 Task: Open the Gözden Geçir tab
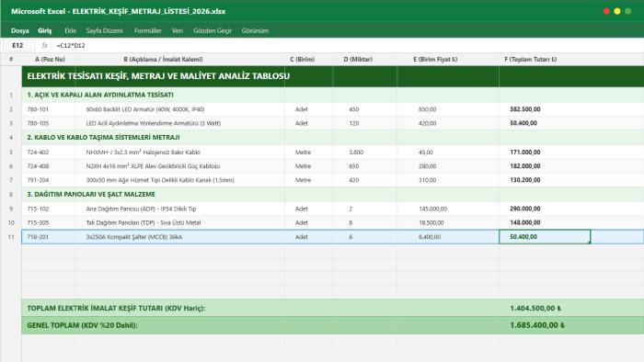(x=213, y=30)
